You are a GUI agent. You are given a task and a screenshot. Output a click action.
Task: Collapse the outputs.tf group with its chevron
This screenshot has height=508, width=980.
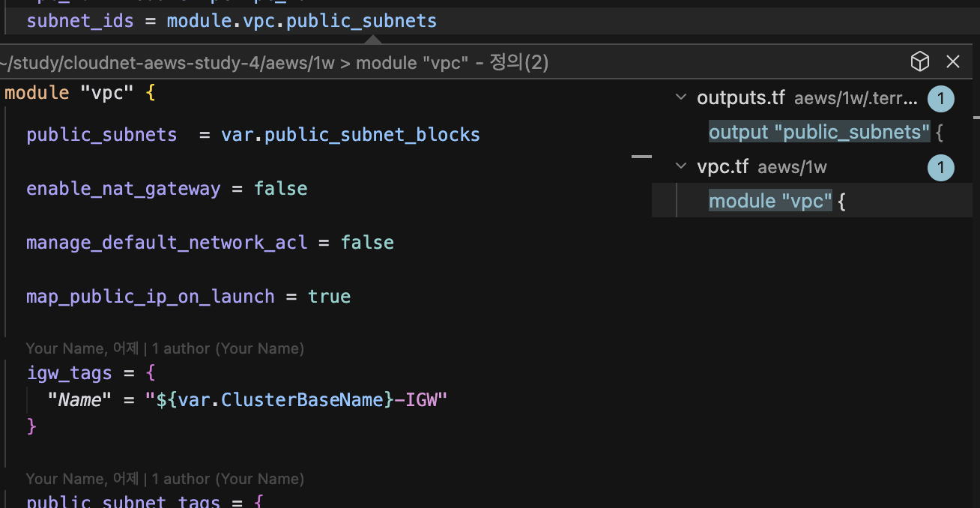click(680, 97)
